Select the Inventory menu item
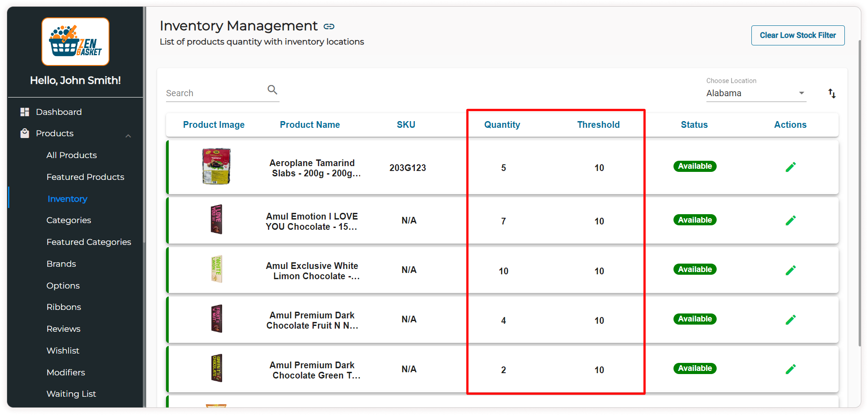Image resolution: width=868 pixels, height=415 pixels. tap(67, 199)
